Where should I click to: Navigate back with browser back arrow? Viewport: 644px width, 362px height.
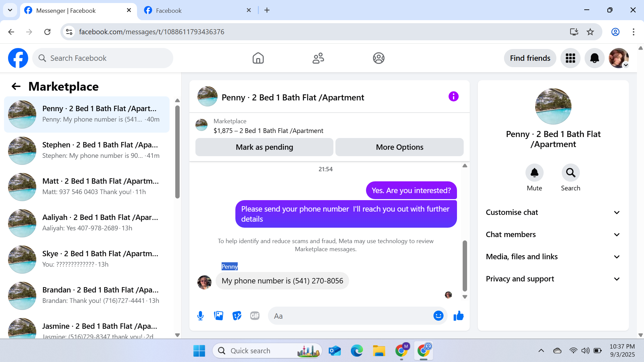11,32
